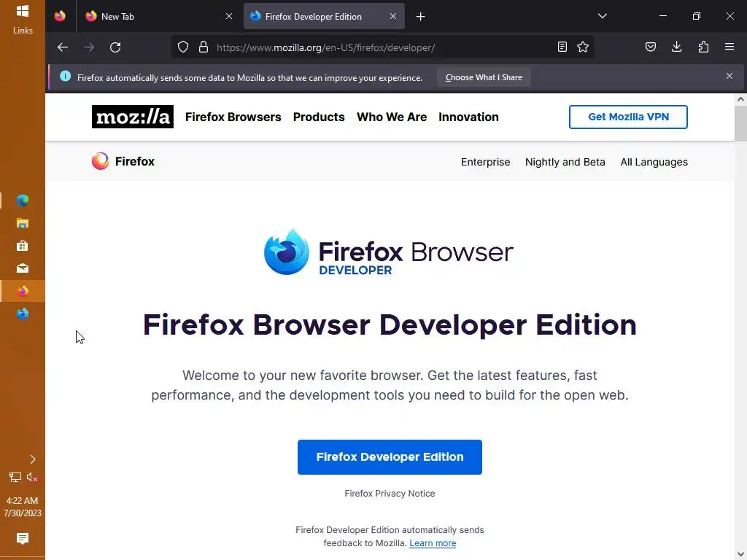Open tracking protection shield icon
The width and height of the screenshot is (747, 560).
click(183, 47)
